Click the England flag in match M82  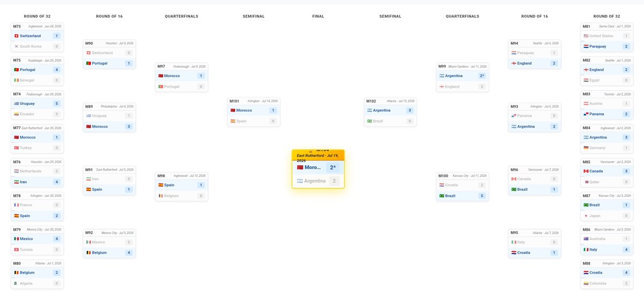pyautogui.click(x=586, y=70)
